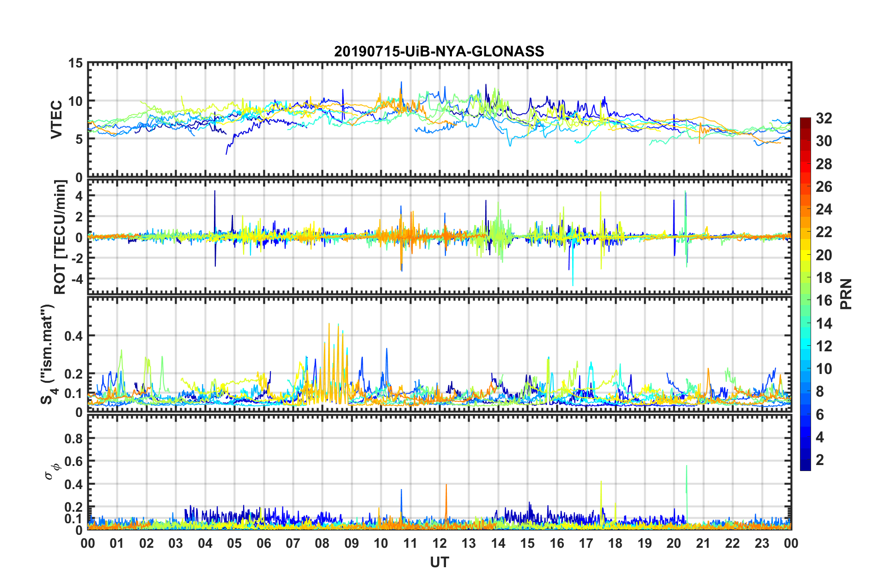Click PRN colorbar tick label 16
Image resolution: width=879 pixels, height=588 pixels.
click(x=824, y=300)
